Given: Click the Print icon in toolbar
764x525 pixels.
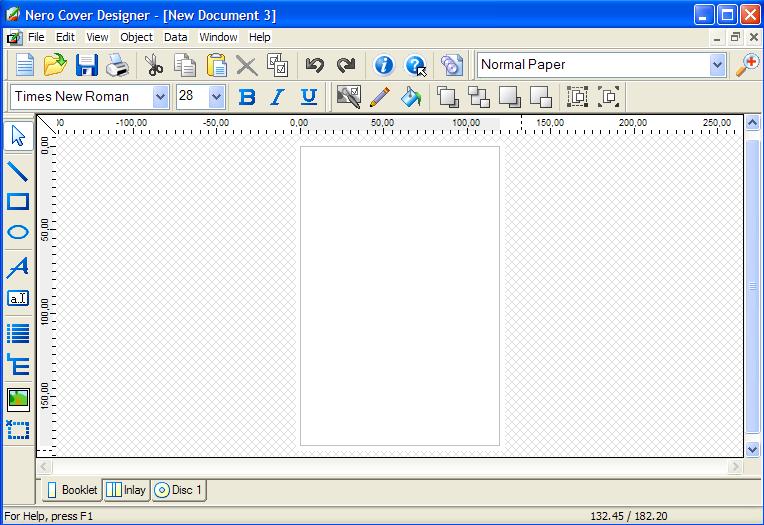Looking at the screenshot, I should [118, 65].
